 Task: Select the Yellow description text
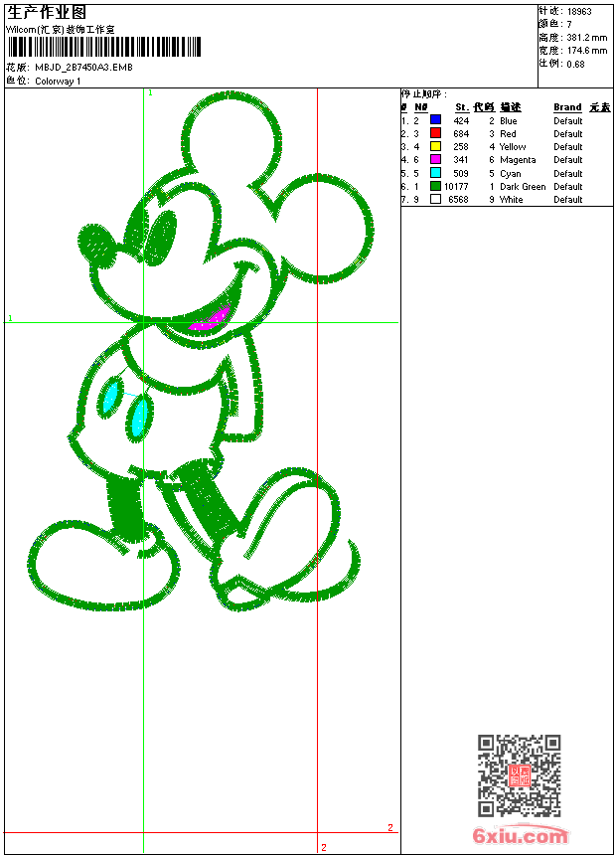tap(513, 147)
